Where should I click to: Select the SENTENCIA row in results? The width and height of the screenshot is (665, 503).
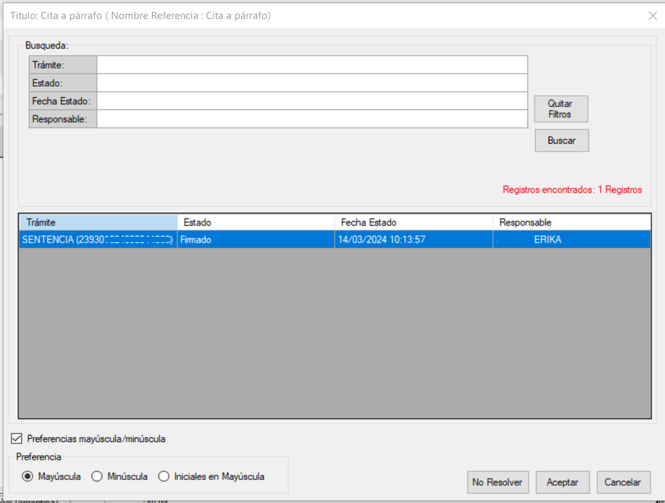[97, 240]
